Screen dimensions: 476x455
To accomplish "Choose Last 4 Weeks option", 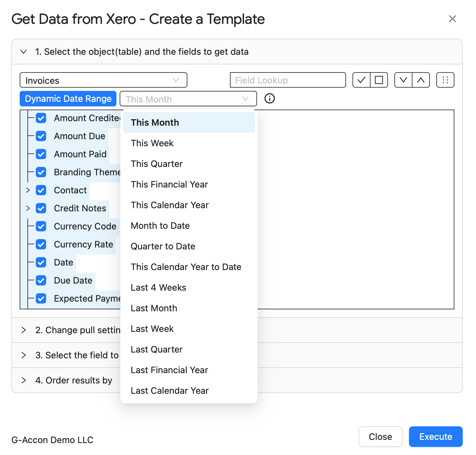I will [x=189, y=287].
